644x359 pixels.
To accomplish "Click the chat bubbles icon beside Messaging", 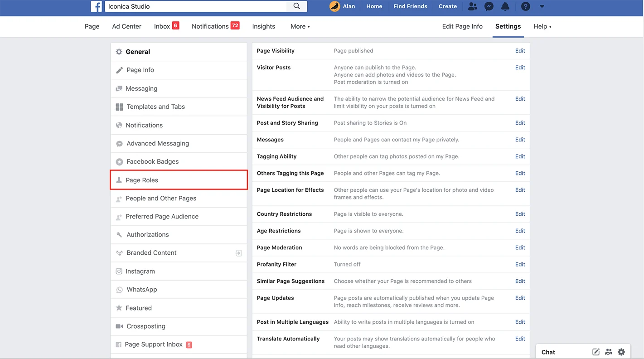I will click(x=119, y=88).
